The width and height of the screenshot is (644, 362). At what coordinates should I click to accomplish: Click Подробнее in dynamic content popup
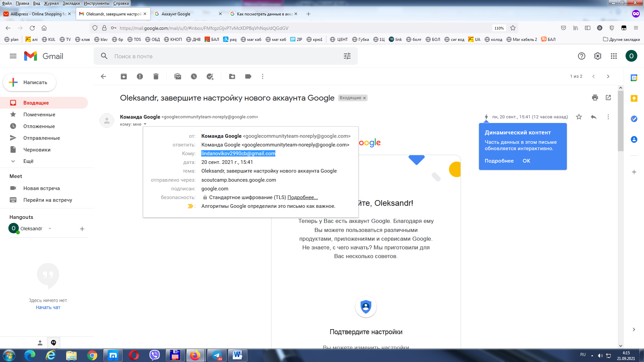point(499,161)
